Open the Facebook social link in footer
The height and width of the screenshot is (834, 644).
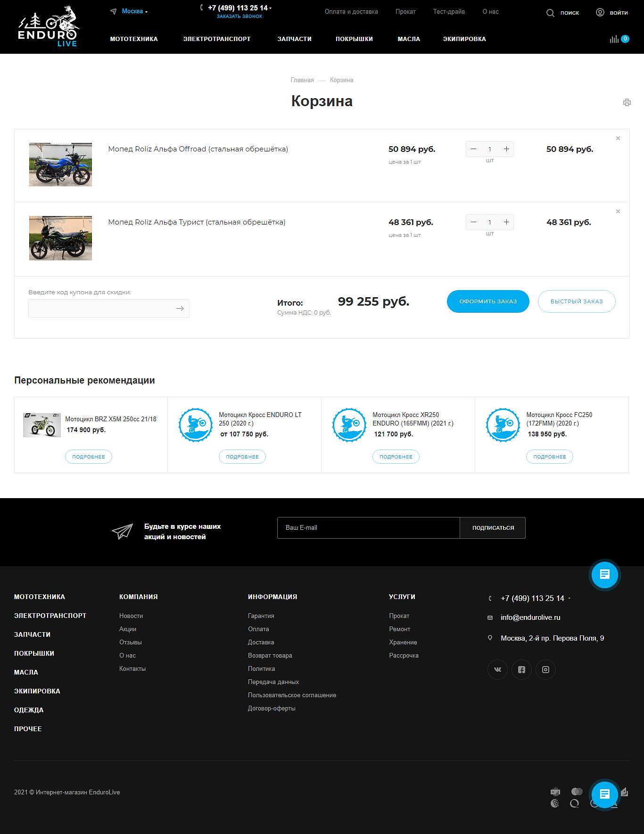tap(521, 669)
